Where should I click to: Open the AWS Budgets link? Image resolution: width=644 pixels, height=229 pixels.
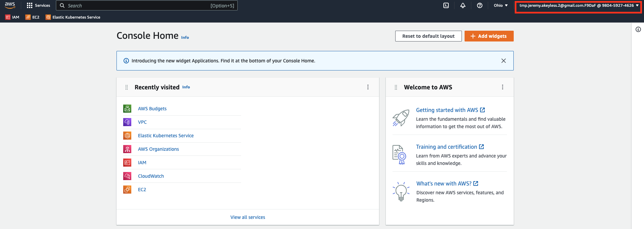pyautogui.click(x=152, y=109)
